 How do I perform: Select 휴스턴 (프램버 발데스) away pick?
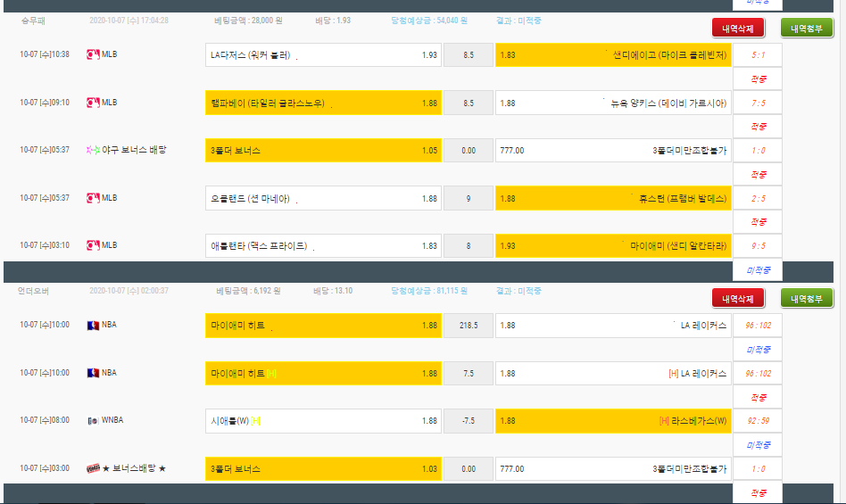point(613,198)
